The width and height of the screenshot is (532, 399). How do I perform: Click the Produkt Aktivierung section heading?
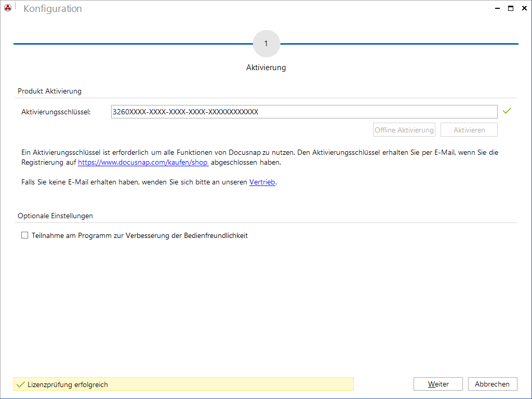pyautogui.click(x=49, y=91)
